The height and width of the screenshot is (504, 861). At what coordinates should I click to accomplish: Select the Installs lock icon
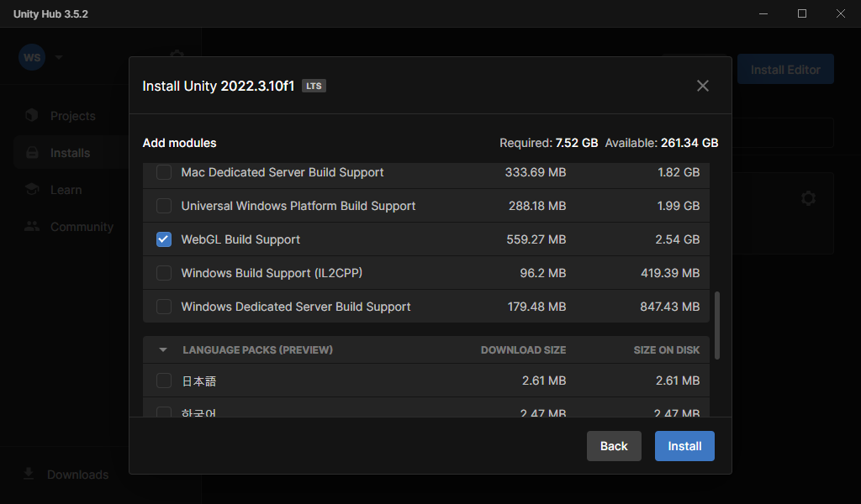[x=32, y=153]
